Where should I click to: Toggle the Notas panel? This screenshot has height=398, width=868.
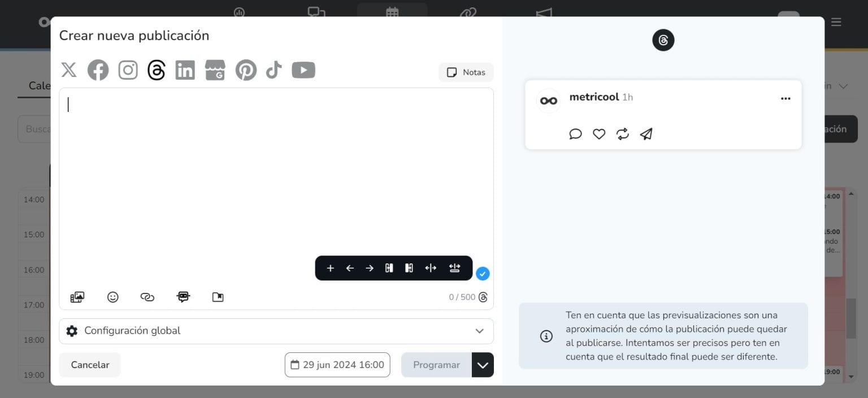[x=466, y=72]
